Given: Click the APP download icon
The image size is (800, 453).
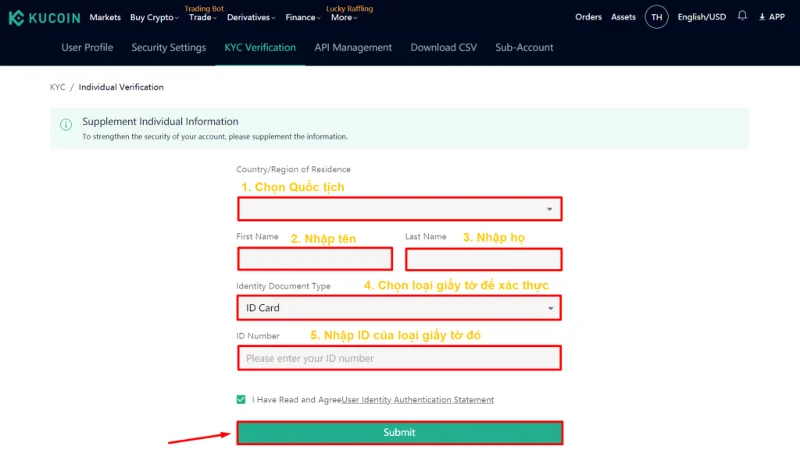Looking at the screenshot, I should click(x=762, y=17).
